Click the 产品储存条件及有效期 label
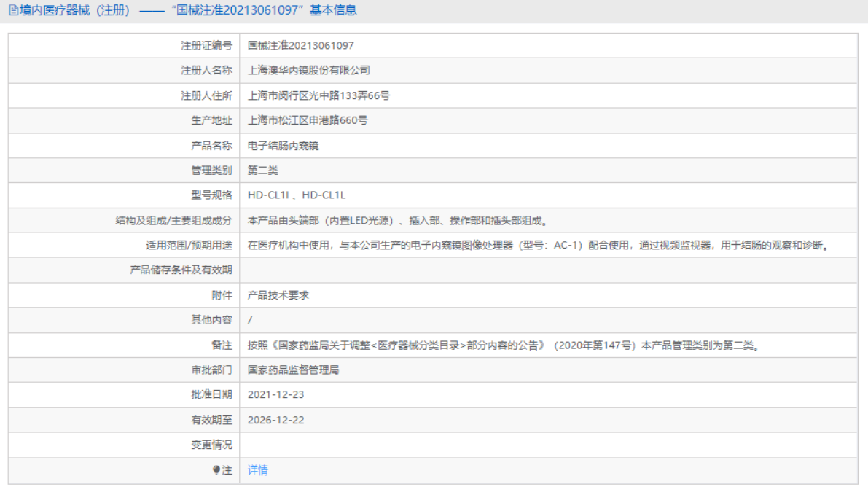868x492 pixels. 181,270
